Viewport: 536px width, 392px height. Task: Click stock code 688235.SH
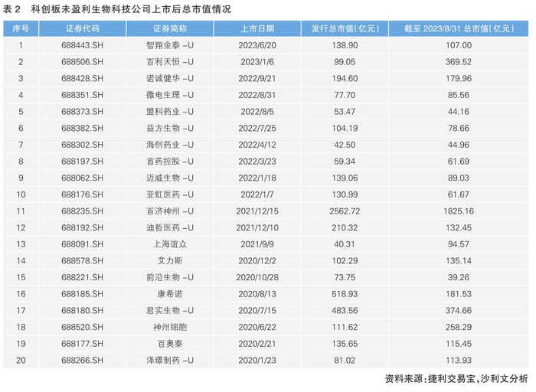83,211
